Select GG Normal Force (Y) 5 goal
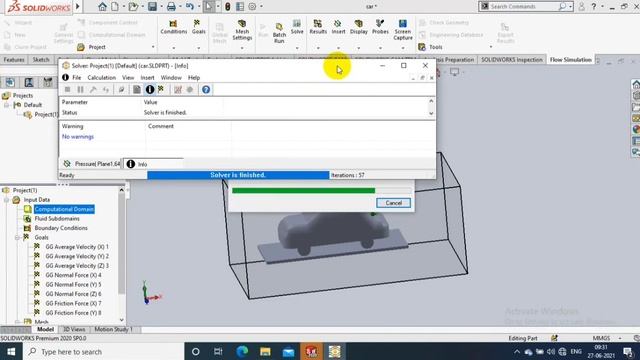This screenshot has width=640, height=360. [x=73, y=284]
